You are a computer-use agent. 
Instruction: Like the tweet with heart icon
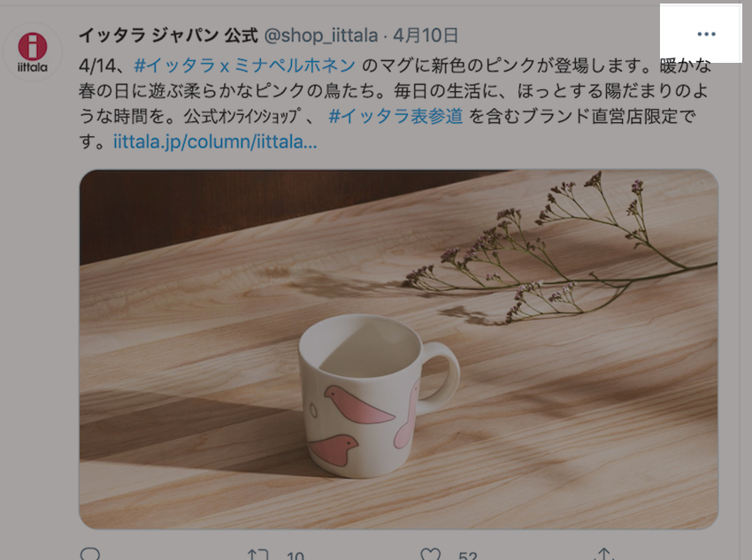coord(430,555)
